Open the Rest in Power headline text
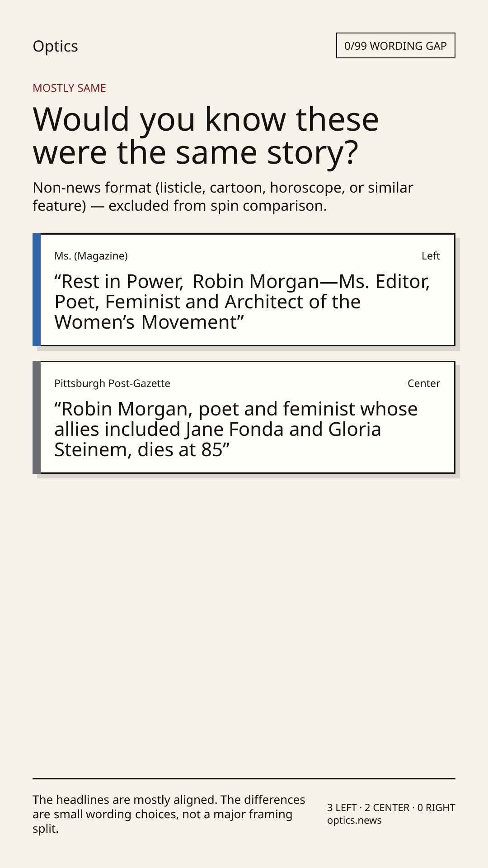The height and width of the screenshot is (868, 488). tap(242, 302)
